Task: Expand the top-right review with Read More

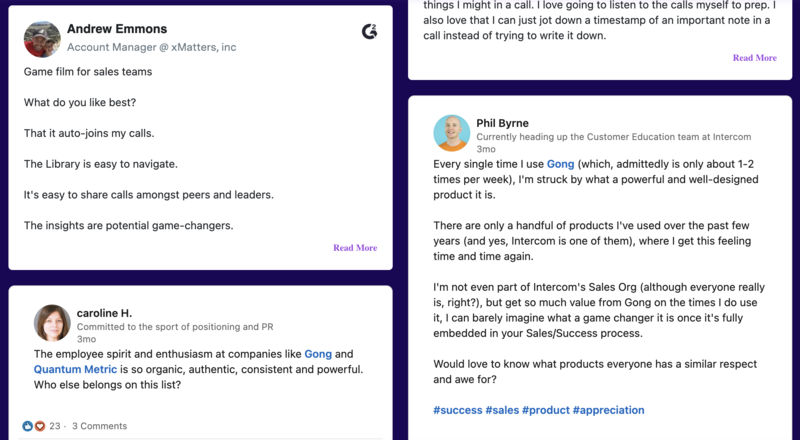Action: tap(754, 58)
